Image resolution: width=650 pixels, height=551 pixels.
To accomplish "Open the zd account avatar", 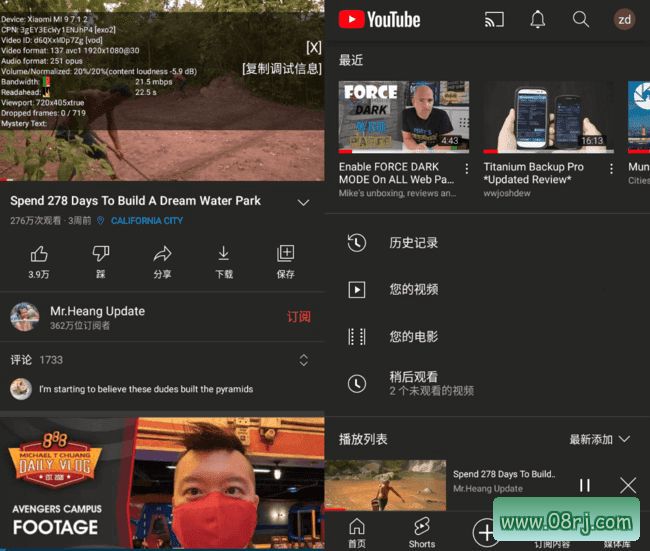I will tap(624, 19).
